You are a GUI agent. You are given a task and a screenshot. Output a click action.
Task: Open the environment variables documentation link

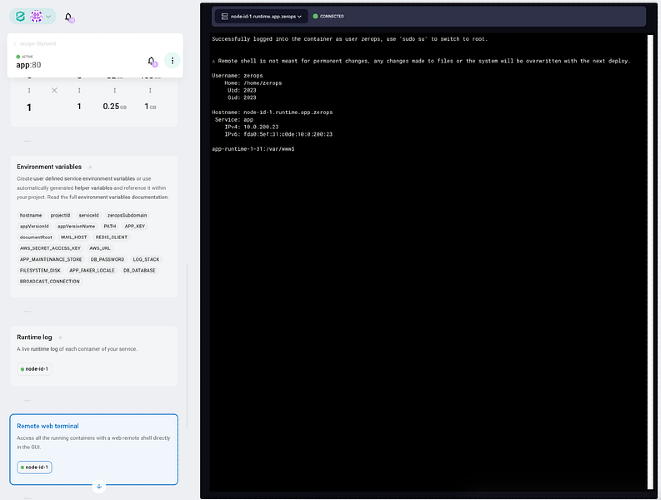pos(123,197)
